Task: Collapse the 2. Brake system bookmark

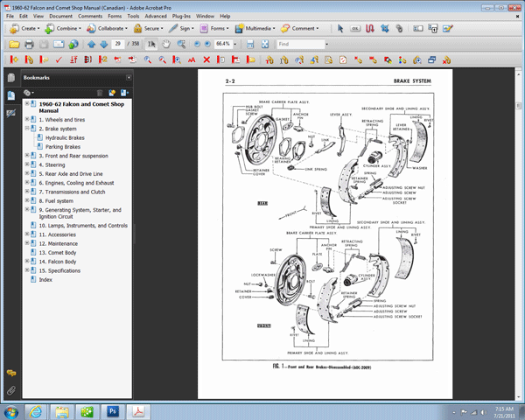Action: [x=27, y=128]
